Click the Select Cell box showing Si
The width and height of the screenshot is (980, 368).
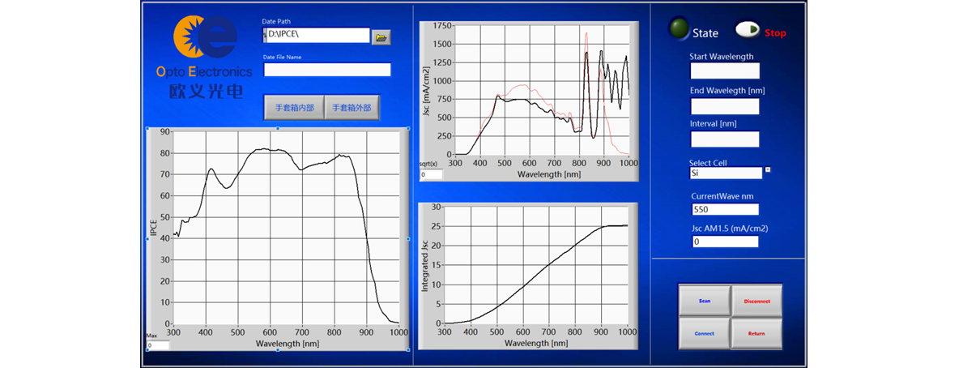pyautogui.click(x=725, y=173)
